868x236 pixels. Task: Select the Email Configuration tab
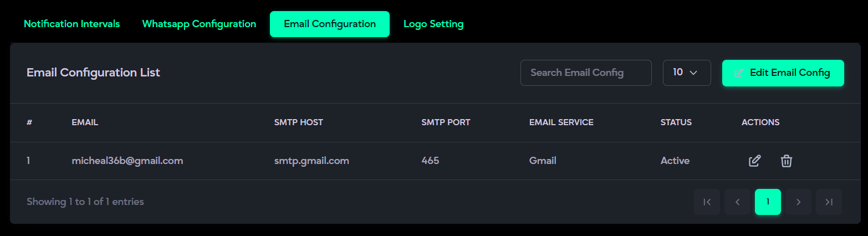(330, 24)
